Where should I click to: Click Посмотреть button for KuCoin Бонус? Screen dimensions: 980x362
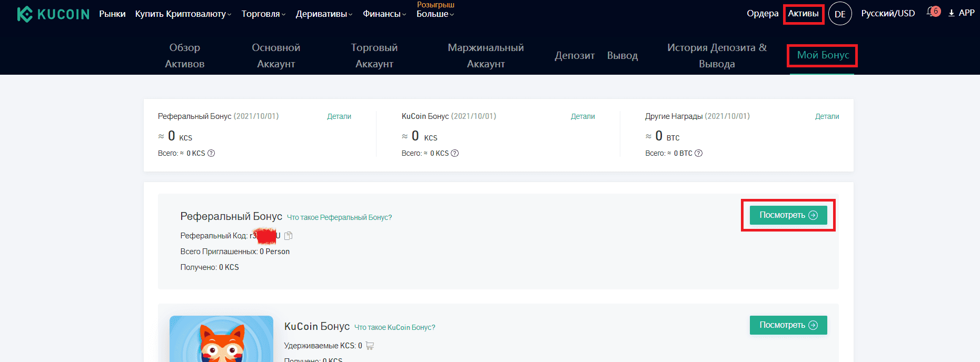[788, 325]
